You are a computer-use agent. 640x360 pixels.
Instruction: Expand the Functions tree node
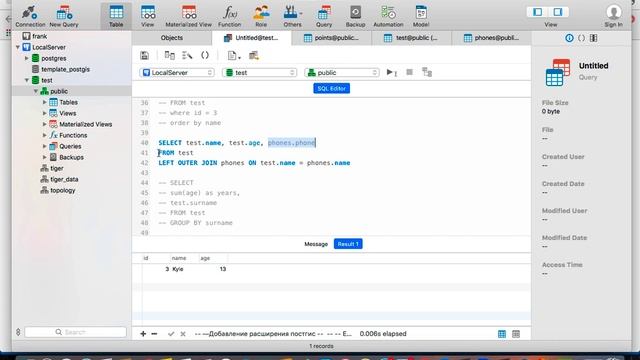44,135
